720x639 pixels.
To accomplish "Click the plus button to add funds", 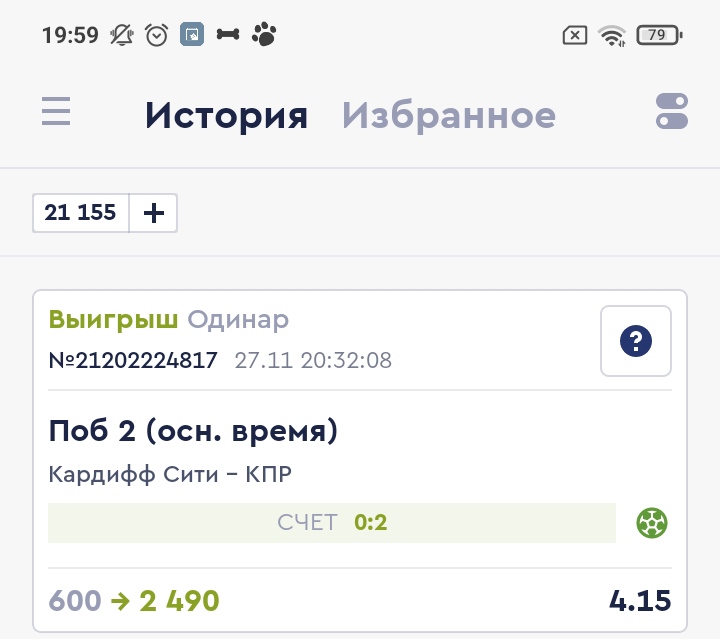I will tap(154, 213).
